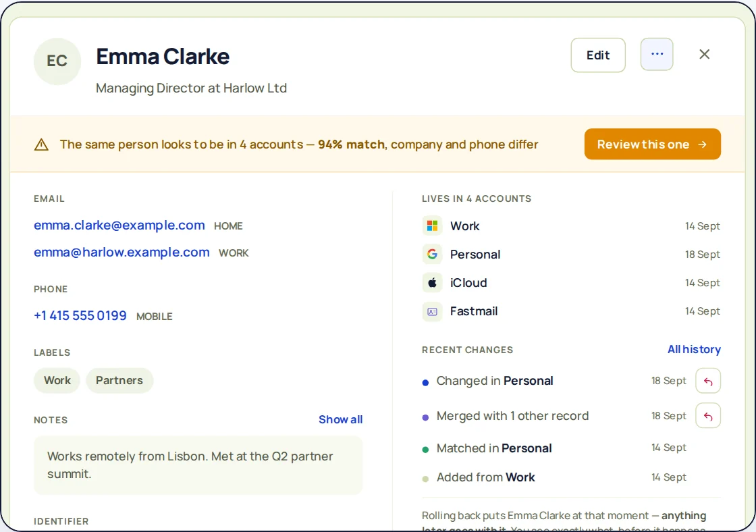Viewport: 756px width, 532px height.
Task: Click the Emma Clarke name heading
Action: click(163, 57)
